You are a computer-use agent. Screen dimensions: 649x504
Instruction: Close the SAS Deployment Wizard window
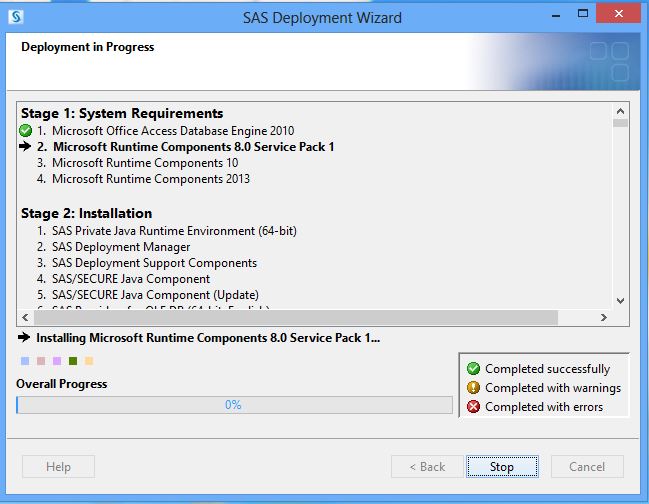coord(618,14)
